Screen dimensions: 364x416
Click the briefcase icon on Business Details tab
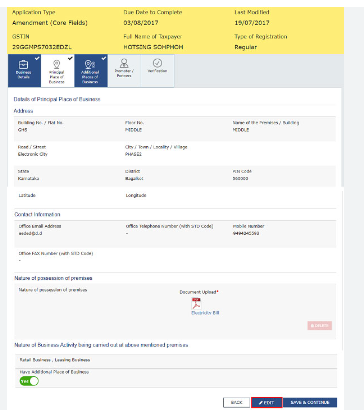[24, 64]
